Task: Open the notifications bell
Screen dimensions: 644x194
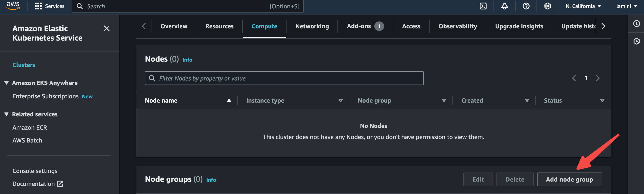Action: [x=504, y=6]
